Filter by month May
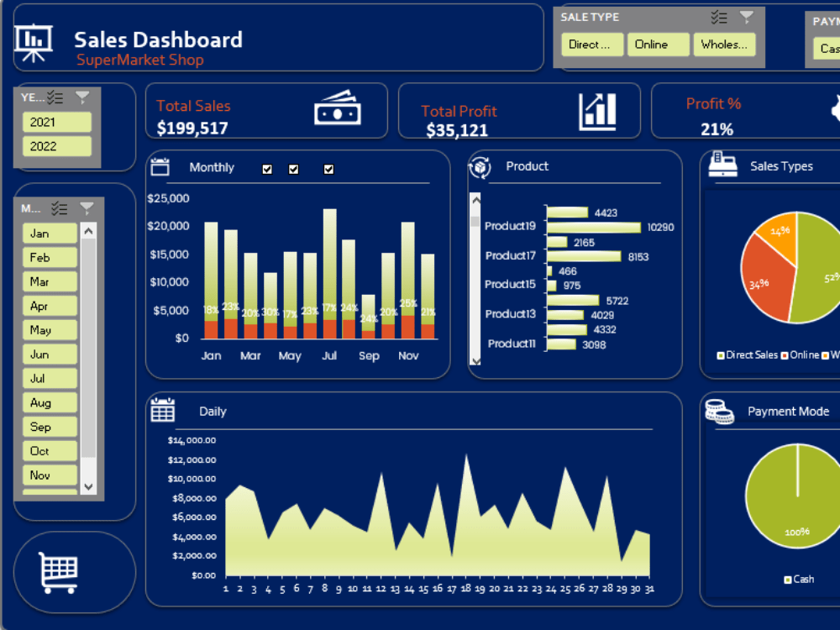Screen dimensions: 840x630 click(x=50, y=330)
